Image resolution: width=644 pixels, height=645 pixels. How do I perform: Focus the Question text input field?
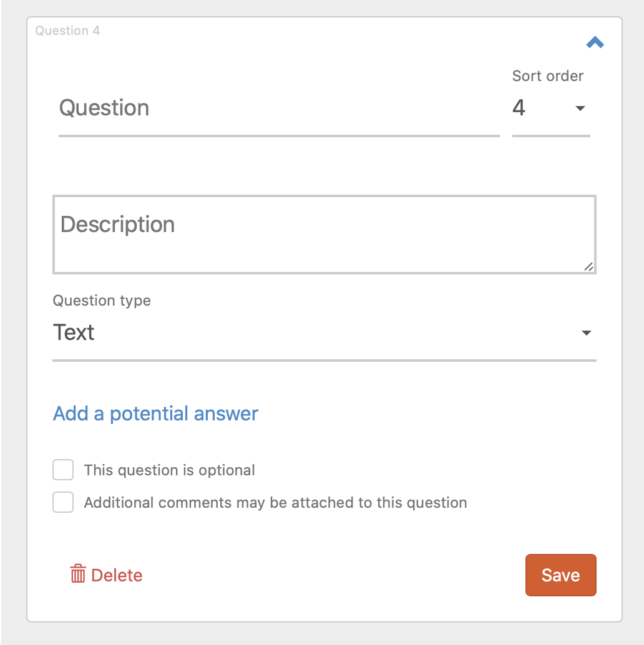[279, 109]
